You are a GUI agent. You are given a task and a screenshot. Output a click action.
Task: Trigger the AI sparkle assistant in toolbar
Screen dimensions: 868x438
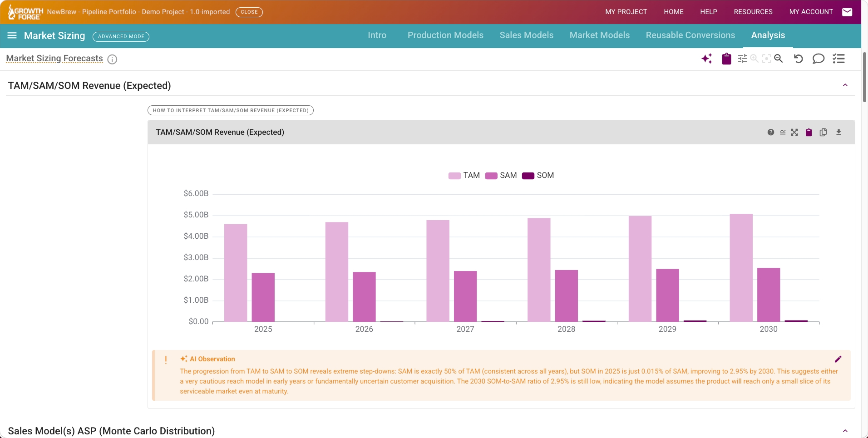click(x=707, y=59)
